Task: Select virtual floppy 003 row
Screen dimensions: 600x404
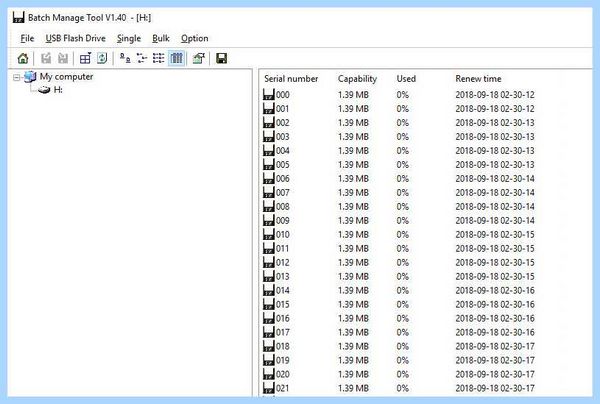Action: tap(399, 137)
